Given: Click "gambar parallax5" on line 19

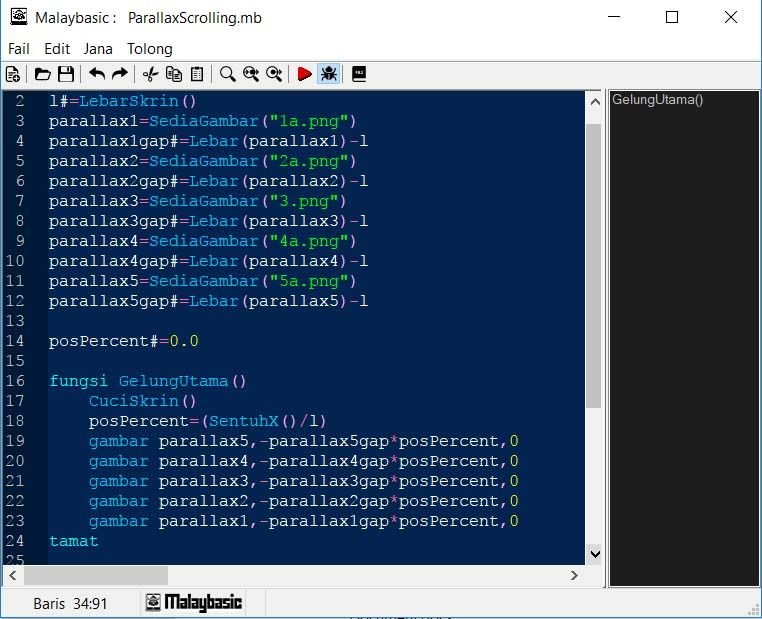Looking at the screenshot, I should click(x=169, y=441).
